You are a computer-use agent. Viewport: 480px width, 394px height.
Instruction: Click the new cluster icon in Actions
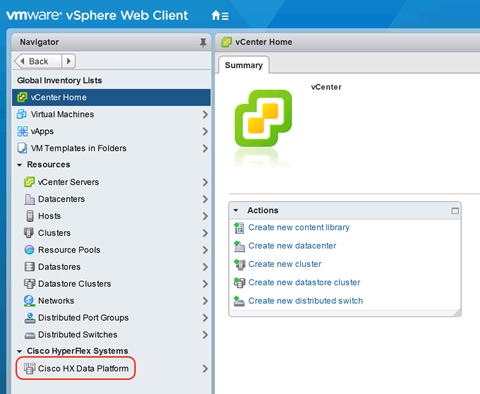click(x=239, y=264)
